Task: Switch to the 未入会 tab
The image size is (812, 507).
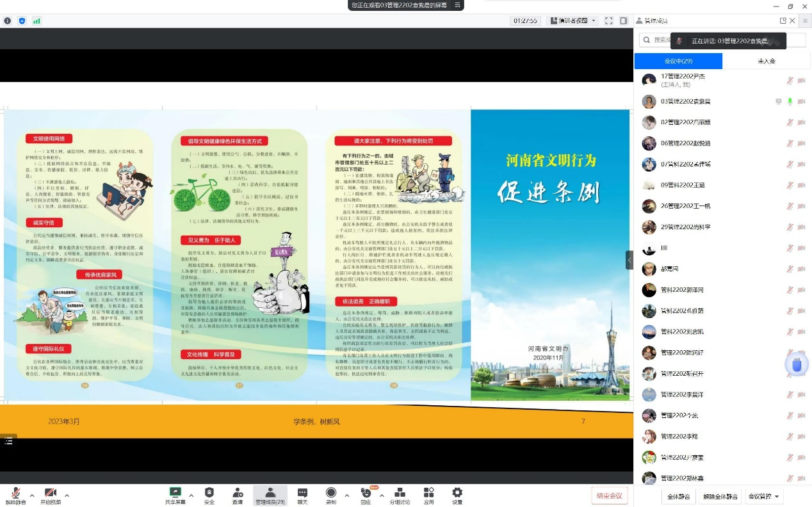Action: (x=767, y=61)
